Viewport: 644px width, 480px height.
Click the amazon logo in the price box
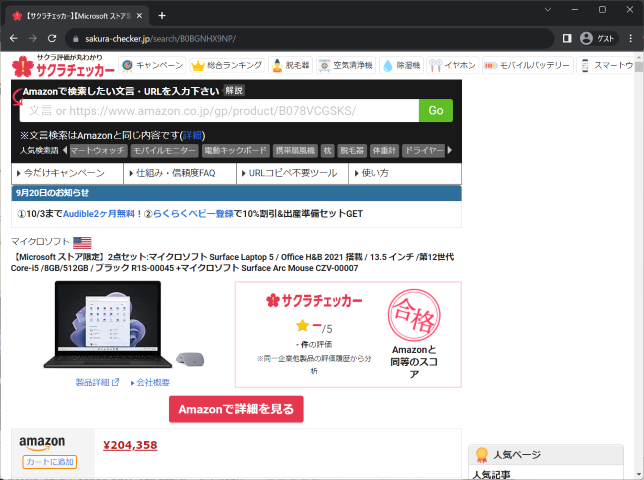pyautogui.click(x=42, y=443)
